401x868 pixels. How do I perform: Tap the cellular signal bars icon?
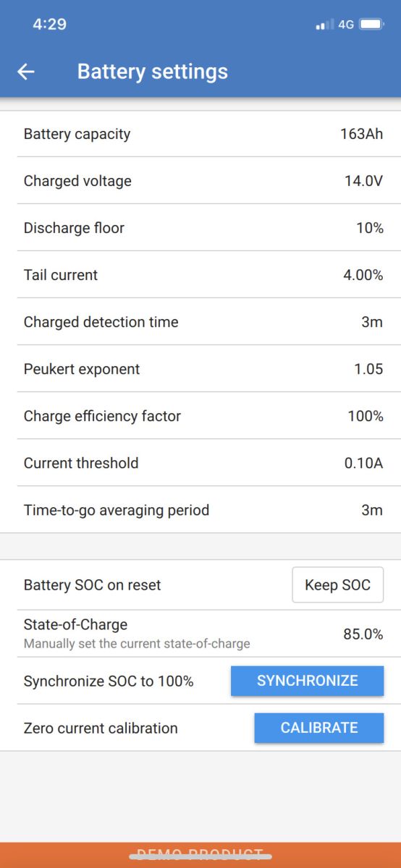[324, 25]
